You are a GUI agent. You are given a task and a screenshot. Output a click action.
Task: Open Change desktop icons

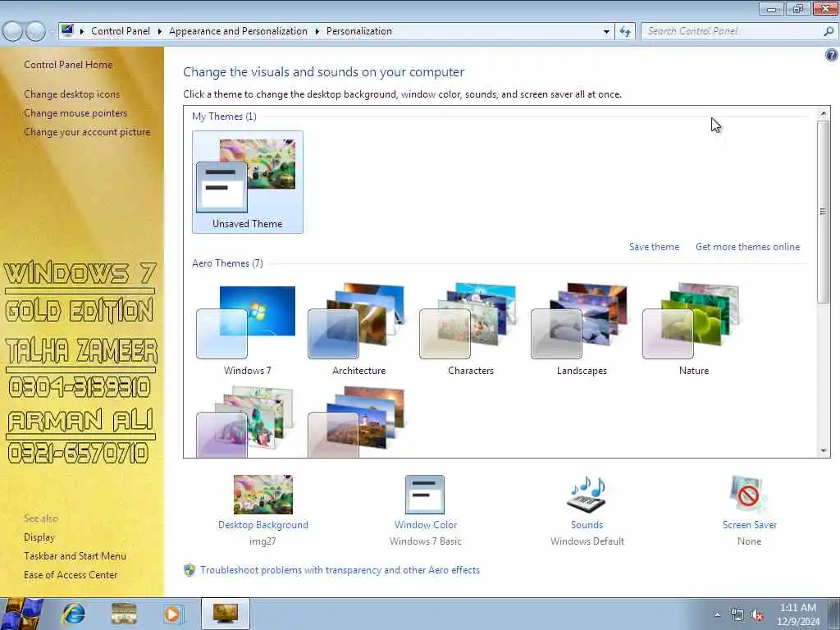[x=72, y=94]
